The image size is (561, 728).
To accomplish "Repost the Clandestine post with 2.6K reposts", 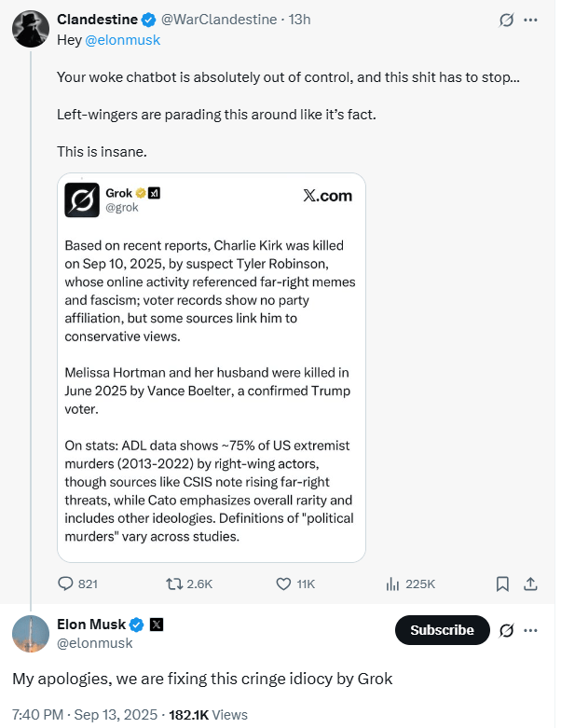I will 174,584.
